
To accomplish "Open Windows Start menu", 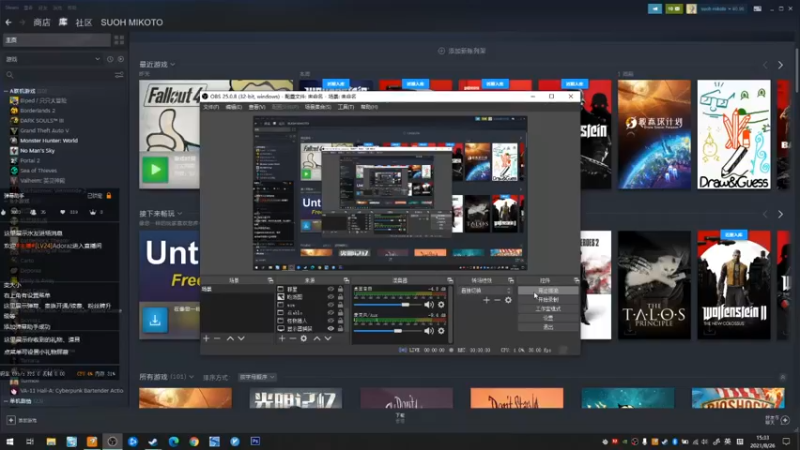I will pos(10,441).
